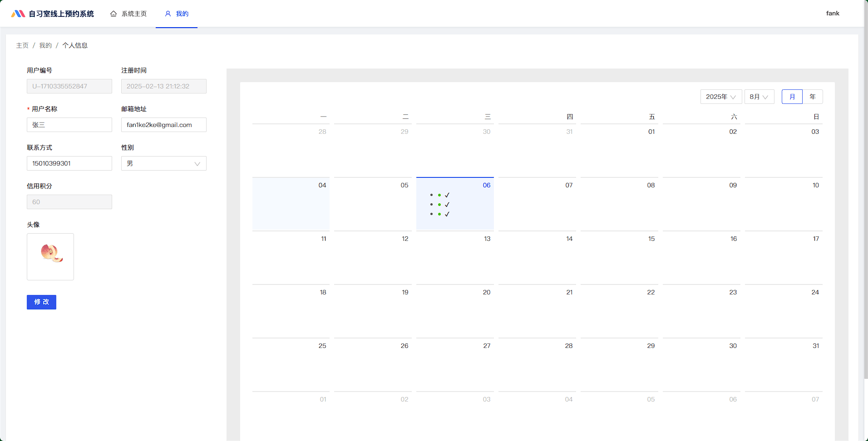Expand the 性别 gender dropdown

pos(163,163)
